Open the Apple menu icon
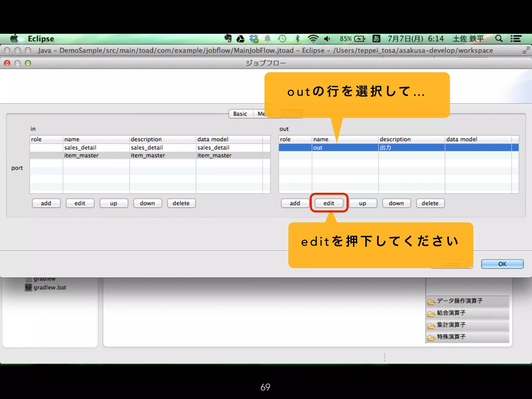532x399 pixels. [x=15, y=39]
